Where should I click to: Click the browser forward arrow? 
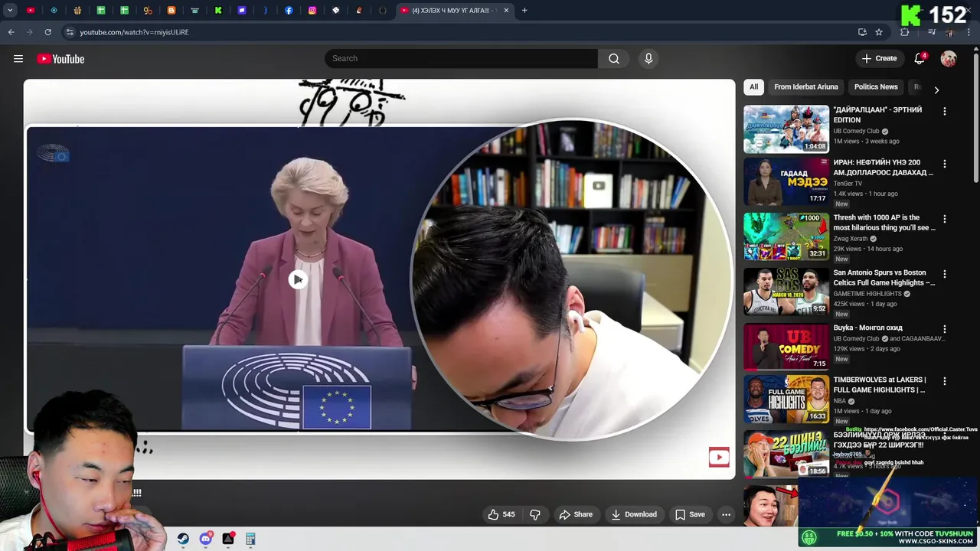pos(29,32)
